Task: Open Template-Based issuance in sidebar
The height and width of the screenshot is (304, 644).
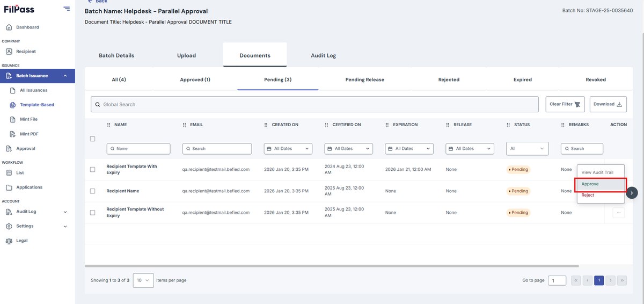Action: [36, 105]
